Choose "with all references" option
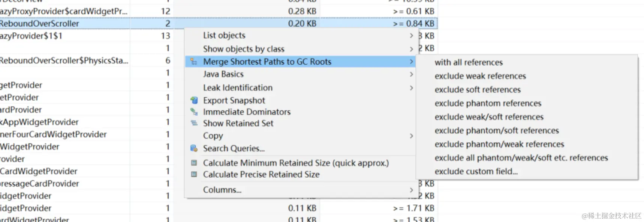The image size is (644, 222). tap(469, 62)
